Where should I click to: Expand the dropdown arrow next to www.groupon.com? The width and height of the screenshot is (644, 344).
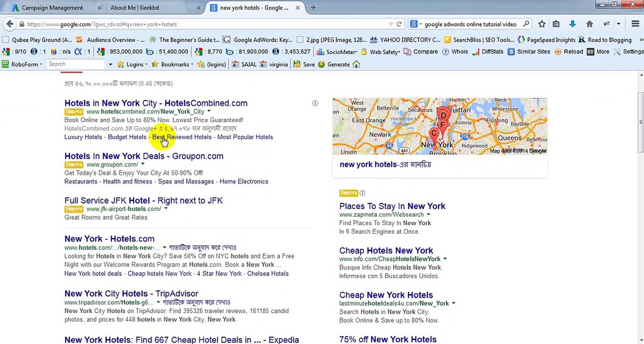[x=142, y=164]
